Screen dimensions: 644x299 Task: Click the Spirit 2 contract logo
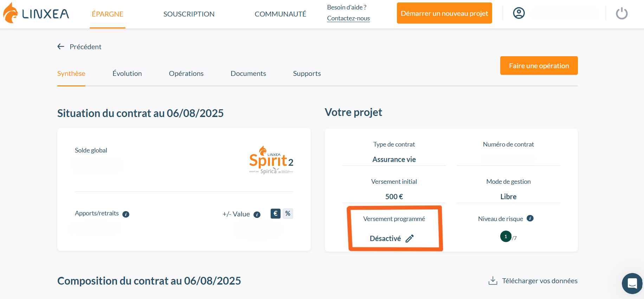tap(271, 160)
